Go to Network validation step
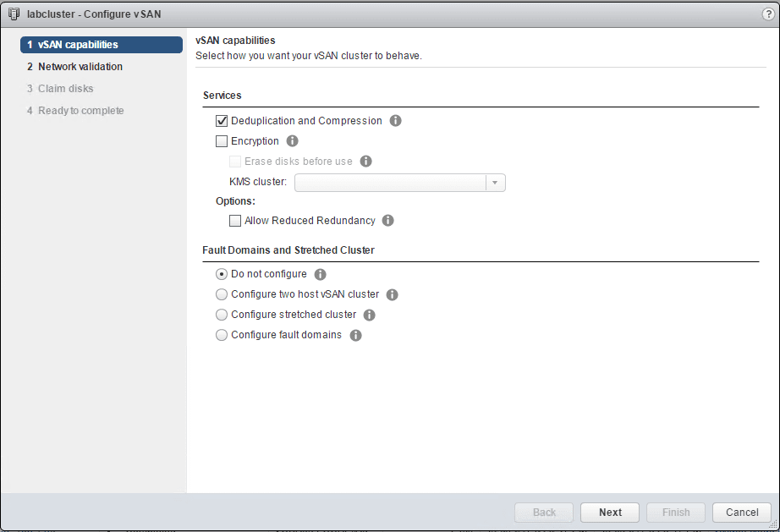 click(x=80, y=67)
